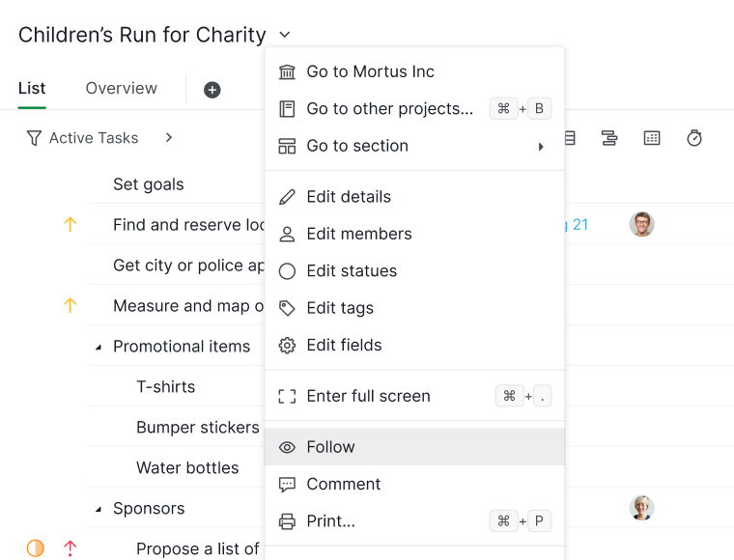Click the full screen brackets icon

pos(287,396)
